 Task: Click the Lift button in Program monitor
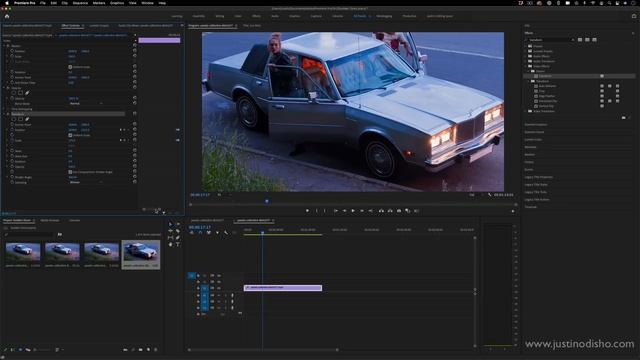tap(381, 211)
